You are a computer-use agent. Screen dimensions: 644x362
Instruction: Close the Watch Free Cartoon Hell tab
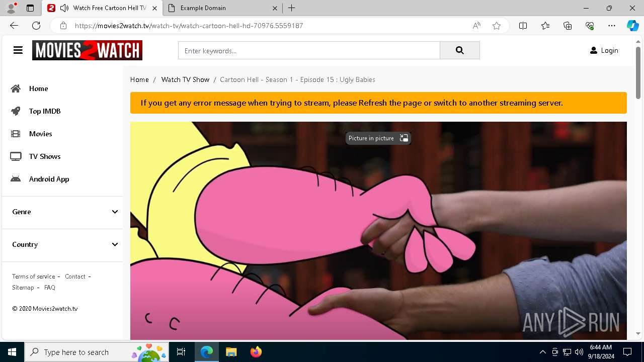[x=154, y=8]
